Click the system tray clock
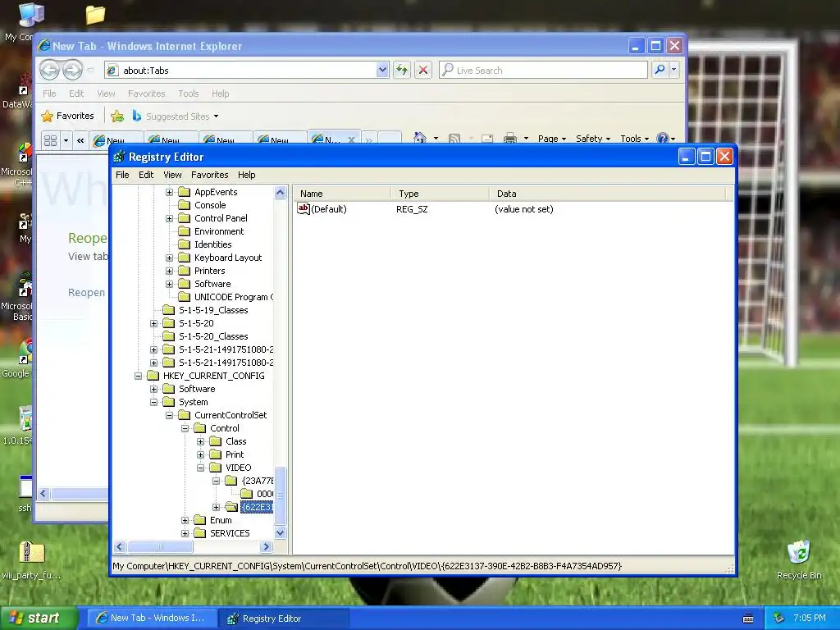This screenshot has height=630, width=840. pyautogui.click(x=809, y=618)
